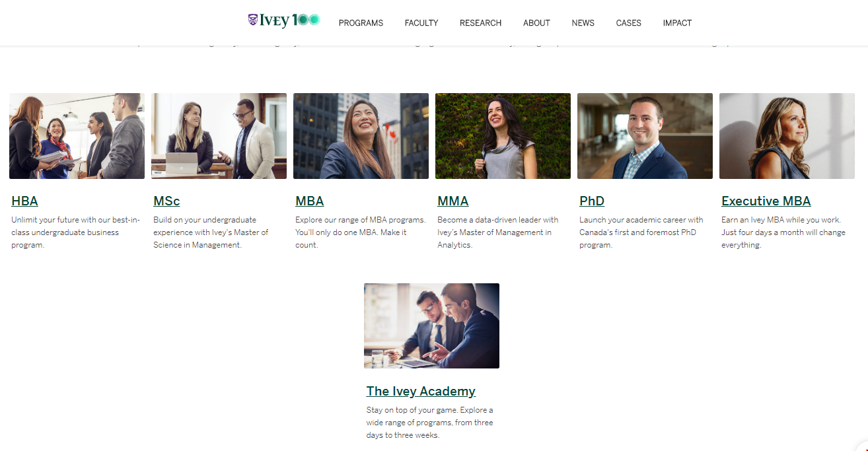Select the MSc laptop meeting photo
Image resolution: width=868 pixels, height=451 pixels.
click(x=219, y=136)
